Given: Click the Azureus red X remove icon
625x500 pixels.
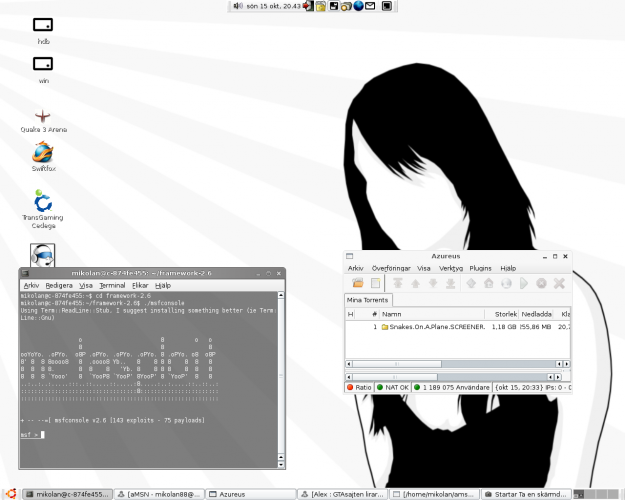Looking at the screenshot, I should (x=559, y=283).
